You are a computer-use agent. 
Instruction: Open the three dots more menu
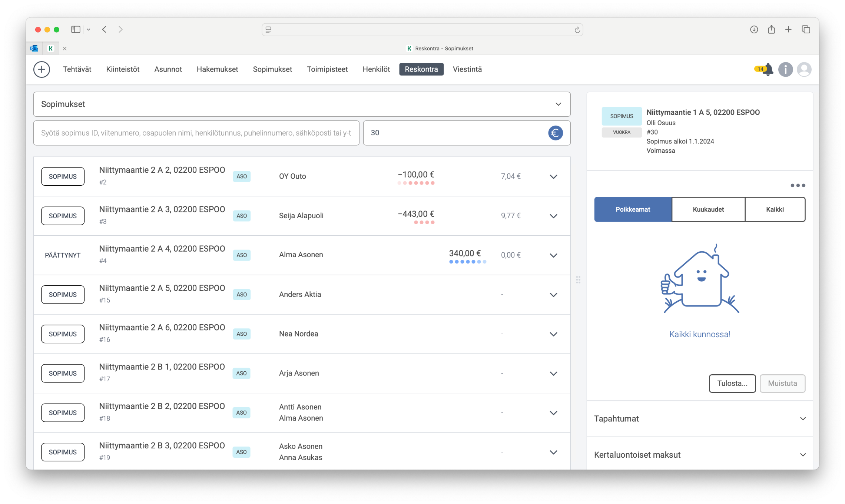pos(798,185)
